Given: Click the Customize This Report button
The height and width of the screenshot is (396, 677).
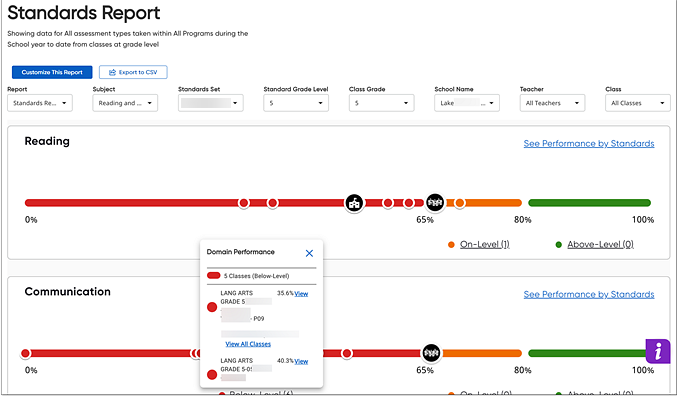Looking at the screenshot, I should point(52,72).
